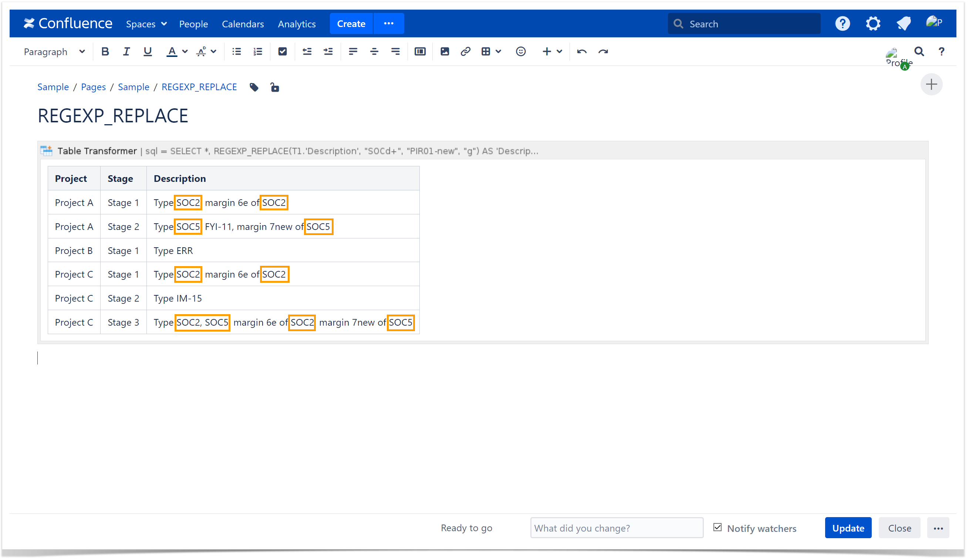Click the italic formatting icon
The image size is (969, 560).
(126, 51)
